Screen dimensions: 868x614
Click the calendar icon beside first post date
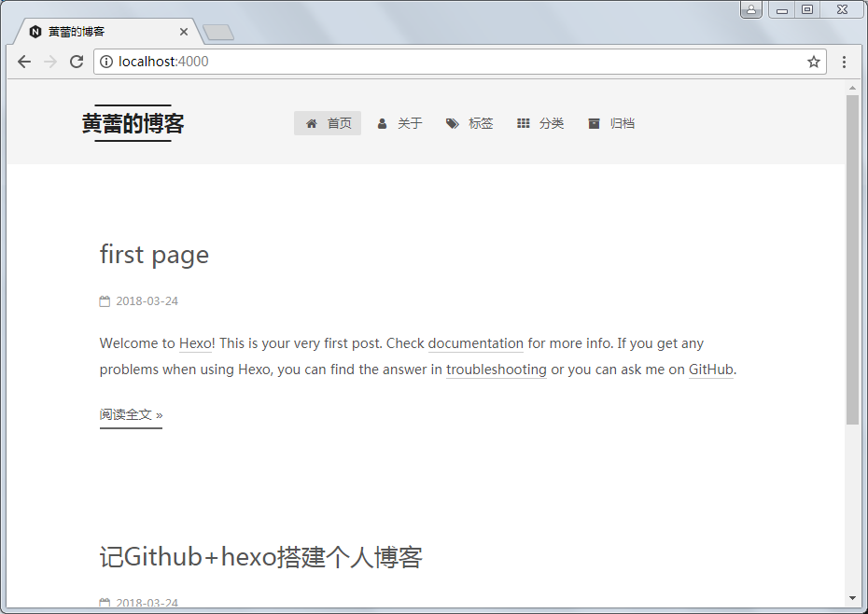pos(105,301)
